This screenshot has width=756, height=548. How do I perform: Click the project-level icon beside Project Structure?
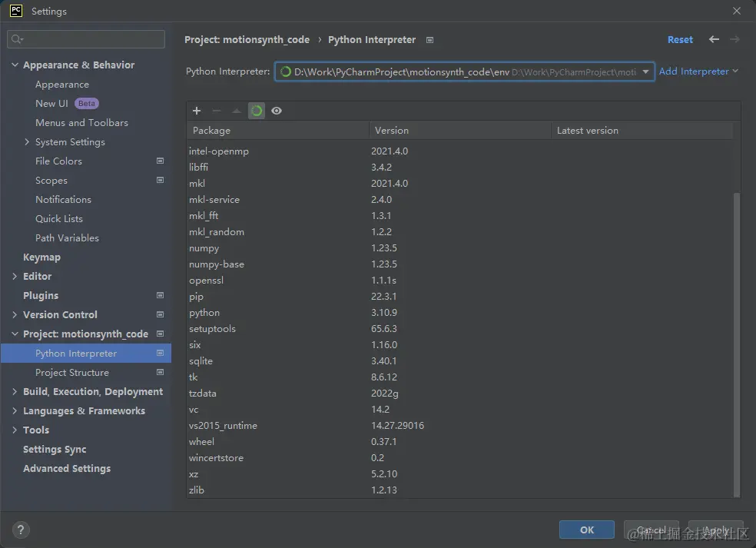[x=160, y=372]
